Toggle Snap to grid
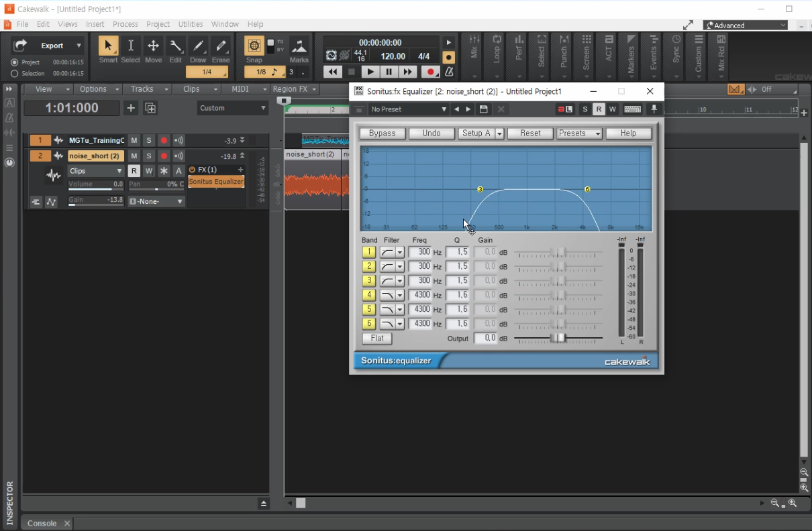The height and width of the screenshot is (531, 812). (254, 46)
